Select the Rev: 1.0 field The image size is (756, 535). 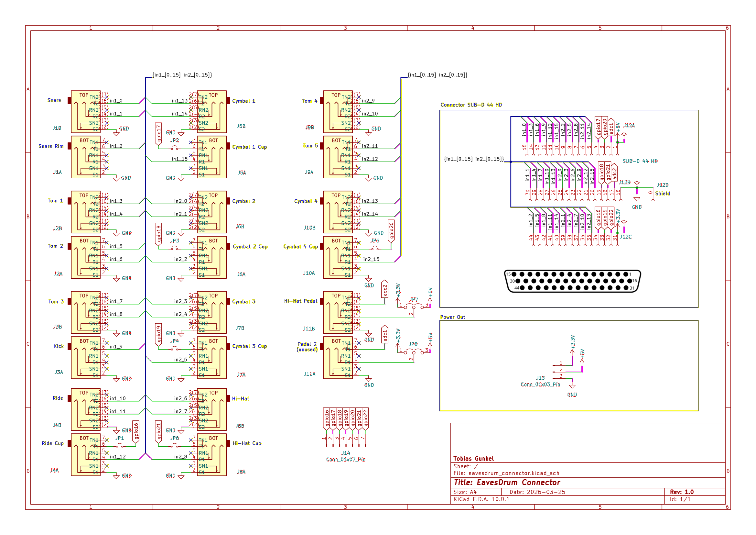point(682,492)
